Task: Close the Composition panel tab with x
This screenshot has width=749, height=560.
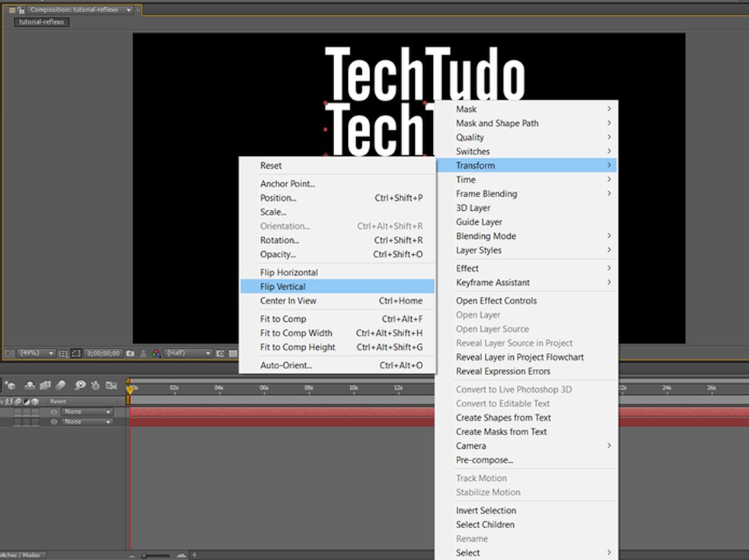Action: click(x=139, y=10)
